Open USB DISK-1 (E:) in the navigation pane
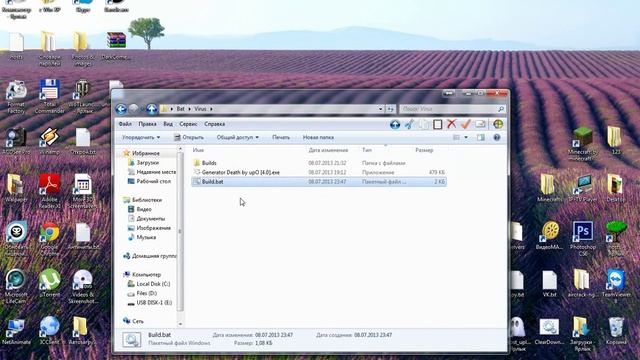This screenshot has width=640, height=360. point(154,302)
